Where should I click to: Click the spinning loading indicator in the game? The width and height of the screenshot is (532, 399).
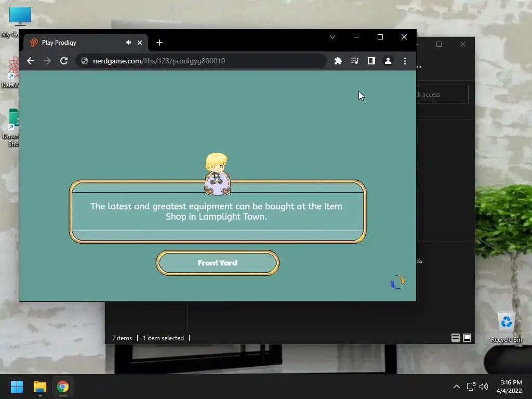(397, 282)
